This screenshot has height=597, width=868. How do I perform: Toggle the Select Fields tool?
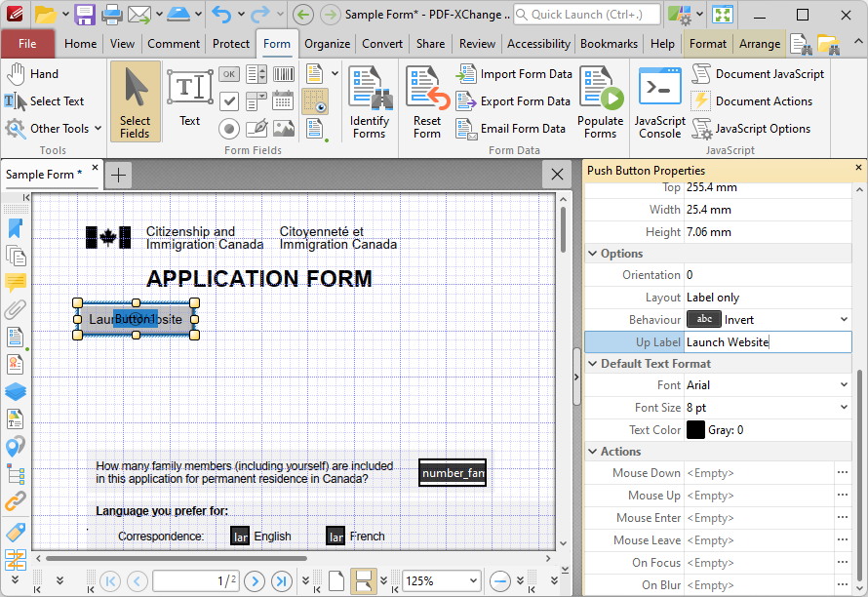135,101
